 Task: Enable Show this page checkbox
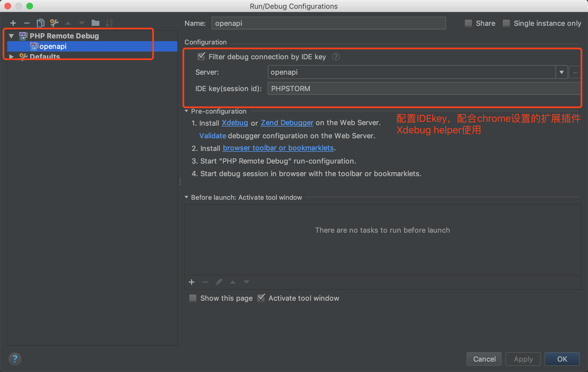point(193,298)
